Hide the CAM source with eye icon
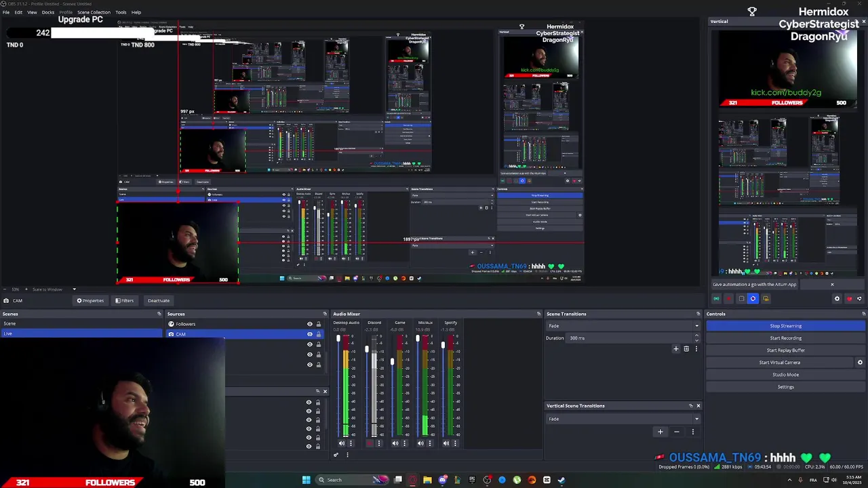The height and width of the screenshot is (488, 868). click(x=310, y=334)
